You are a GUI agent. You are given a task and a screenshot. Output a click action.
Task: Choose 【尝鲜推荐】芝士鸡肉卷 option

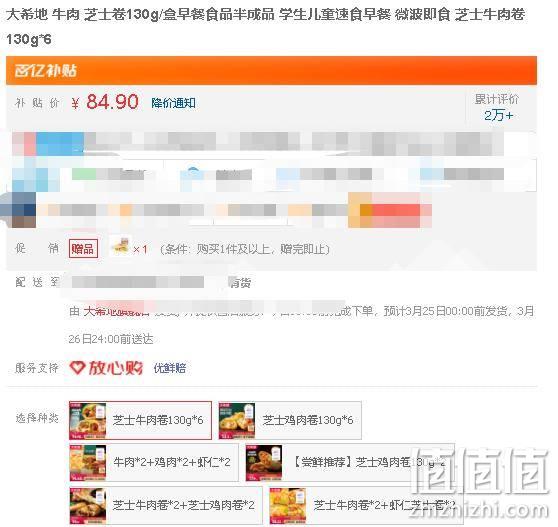coord(350,462)
